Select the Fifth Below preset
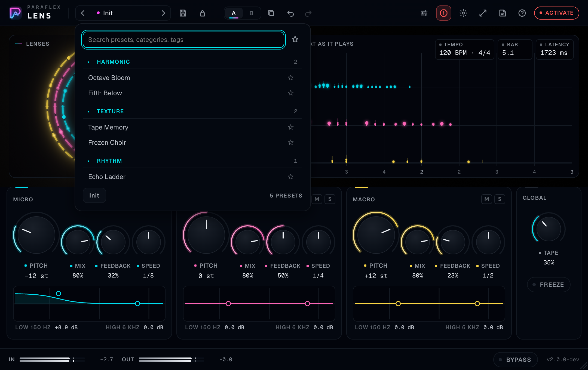588x370 pixels. pyautogui.click(x=192, y=93)
